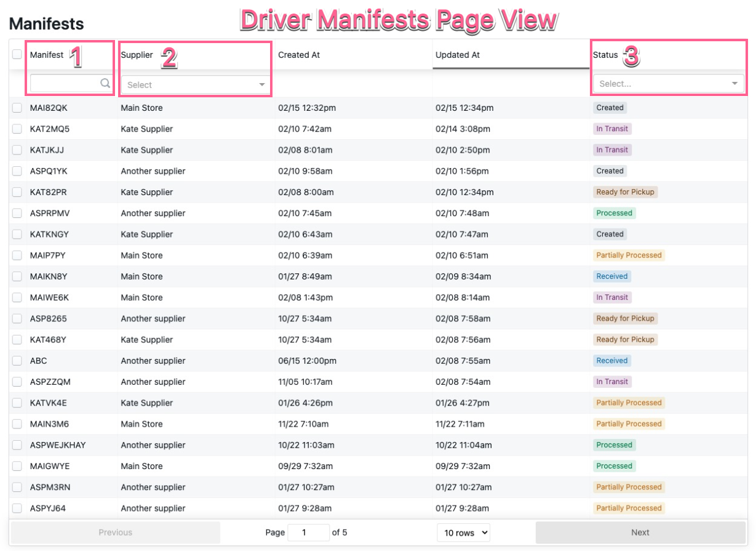Go to the Next page
The height and width of the screenshot is (551, 756).
tap(640, 533)
